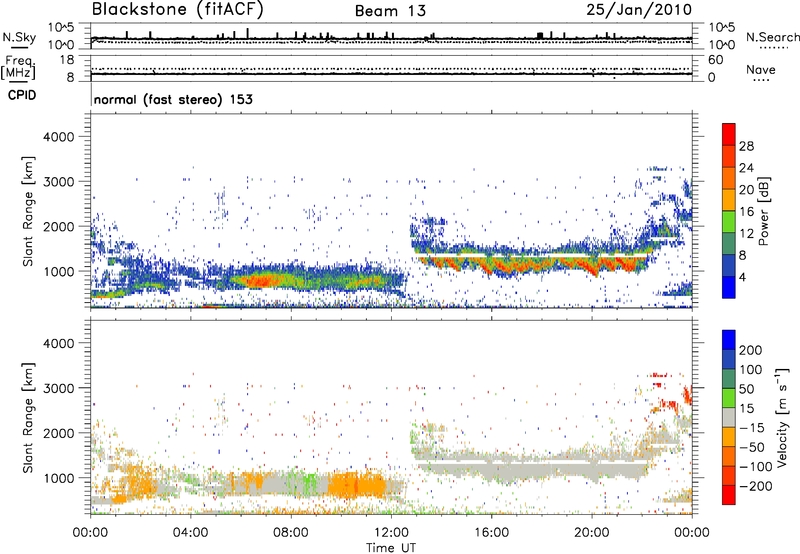Click the '12:00' time axis tick label
Image resolution: width=800 pixels, height=554 pixels.
(x=391, y=533)
